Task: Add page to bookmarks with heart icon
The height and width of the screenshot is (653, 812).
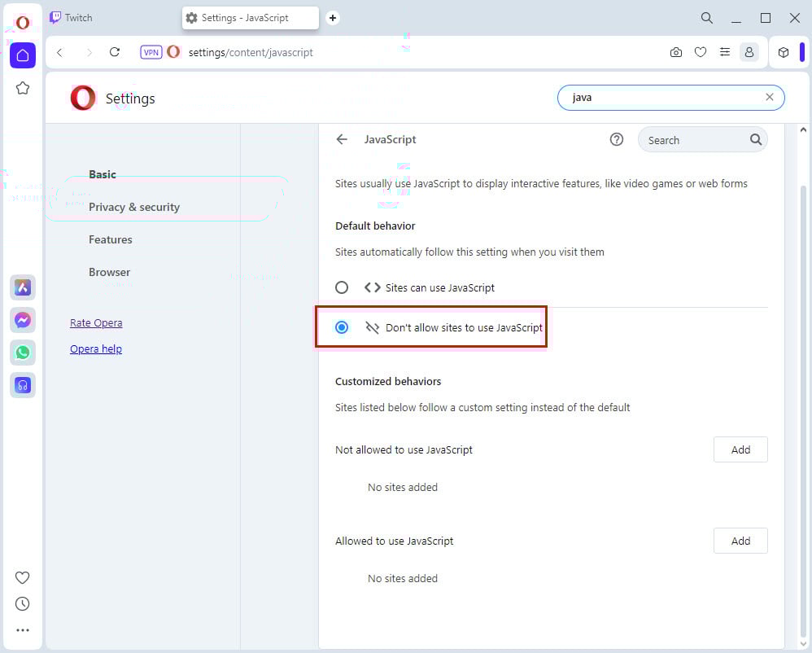Action: [701, 52]
